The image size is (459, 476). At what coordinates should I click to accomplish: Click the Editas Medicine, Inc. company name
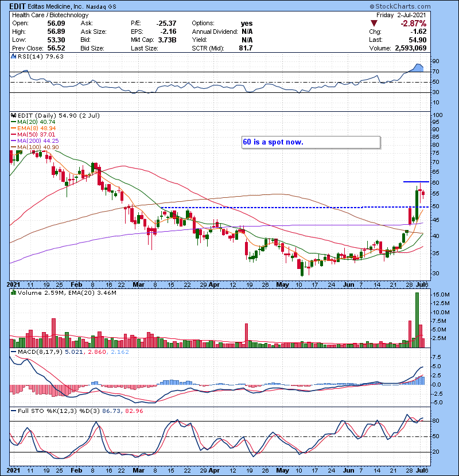click(55, 6)
